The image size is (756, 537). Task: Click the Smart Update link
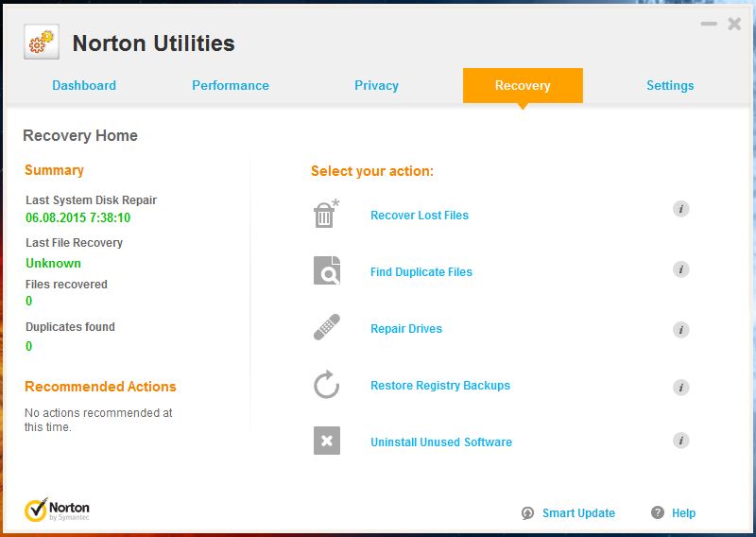pyautogui.click(x=578, y=512)
